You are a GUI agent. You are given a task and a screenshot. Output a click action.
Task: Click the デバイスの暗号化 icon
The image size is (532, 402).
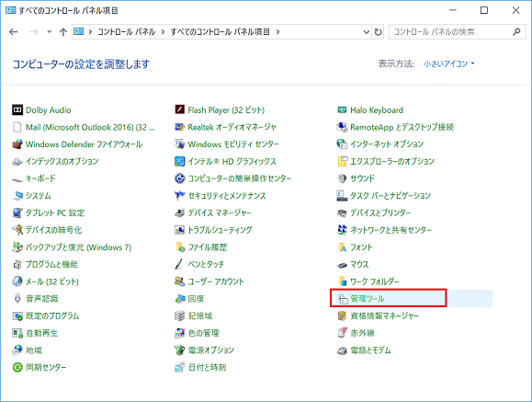tap(17, 230)
